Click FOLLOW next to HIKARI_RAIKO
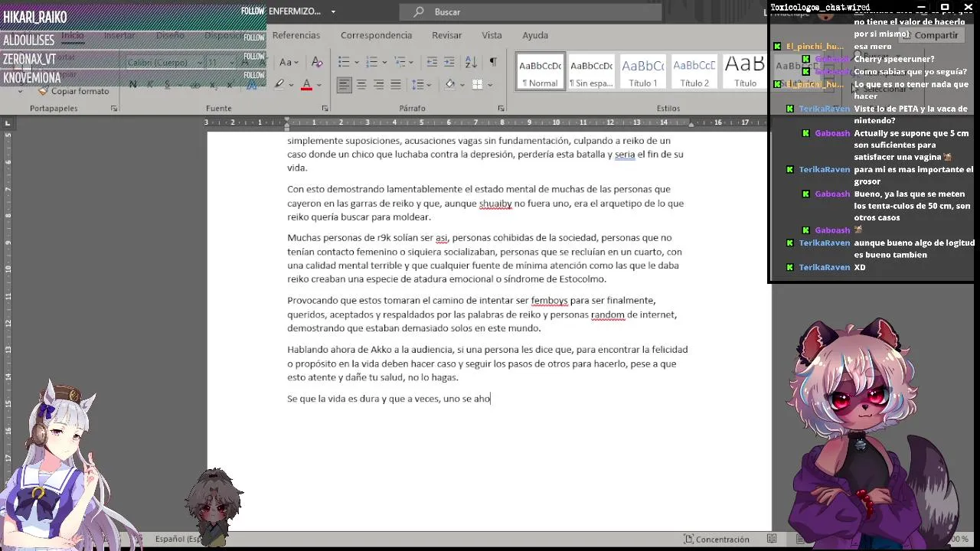 253,11
